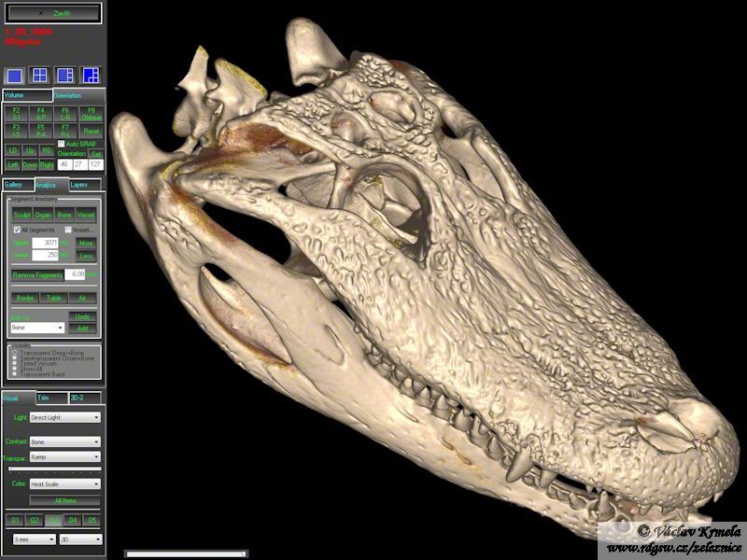Click the Add button

point(82,329)
